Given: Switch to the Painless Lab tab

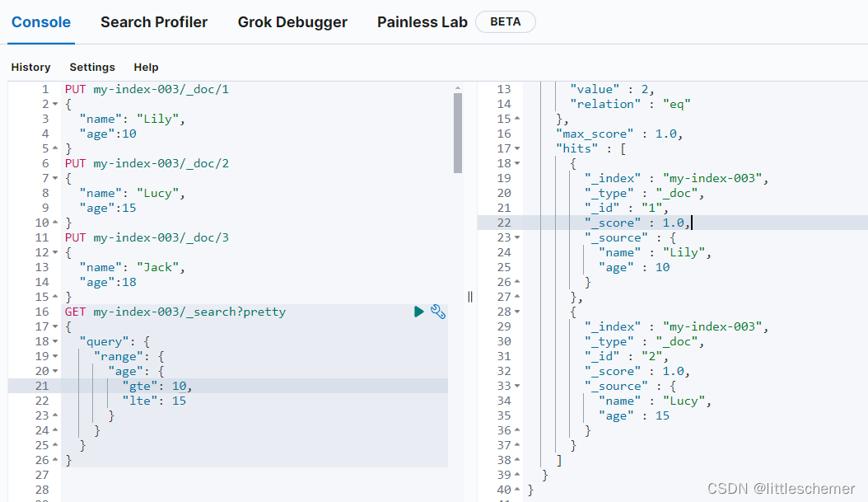Looking at the screenshot, I should tap(422, 22).
